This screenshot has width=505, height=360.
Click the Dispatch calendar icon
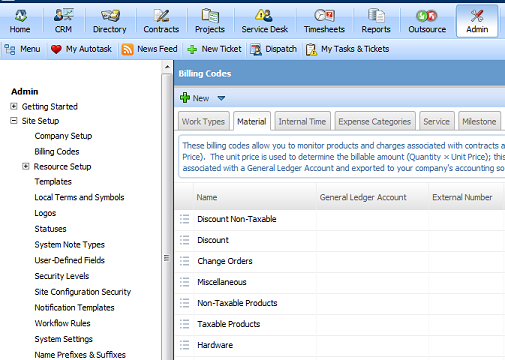click(x=256, y=49)
